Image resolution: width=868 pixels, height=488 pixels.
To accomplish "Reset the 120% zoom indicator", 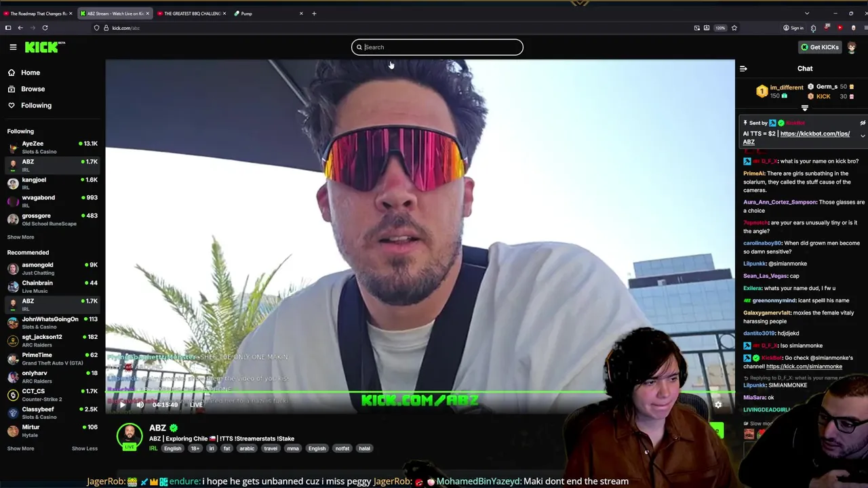I will click(x=719, y=28).
